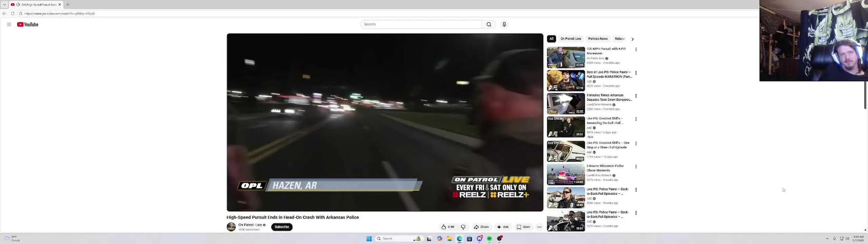Open 8 Insane Wisconsin Police Chase thumbnail
This screenshot has height=244, width=868.
(566, 174)
